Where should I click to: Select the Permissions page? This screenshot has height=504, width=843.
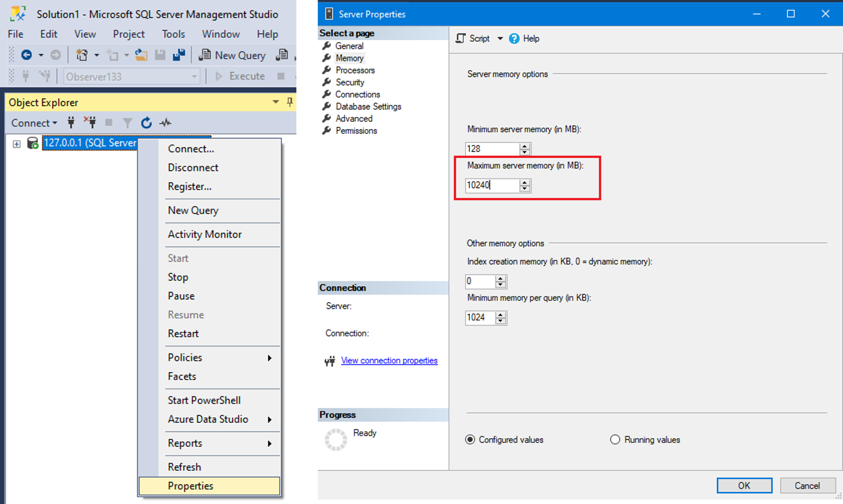pyautogui.click(x=356, y=131)
